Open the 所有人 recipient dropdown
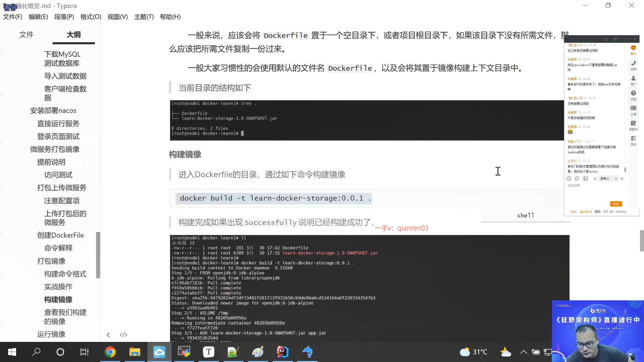 (608, 179)
